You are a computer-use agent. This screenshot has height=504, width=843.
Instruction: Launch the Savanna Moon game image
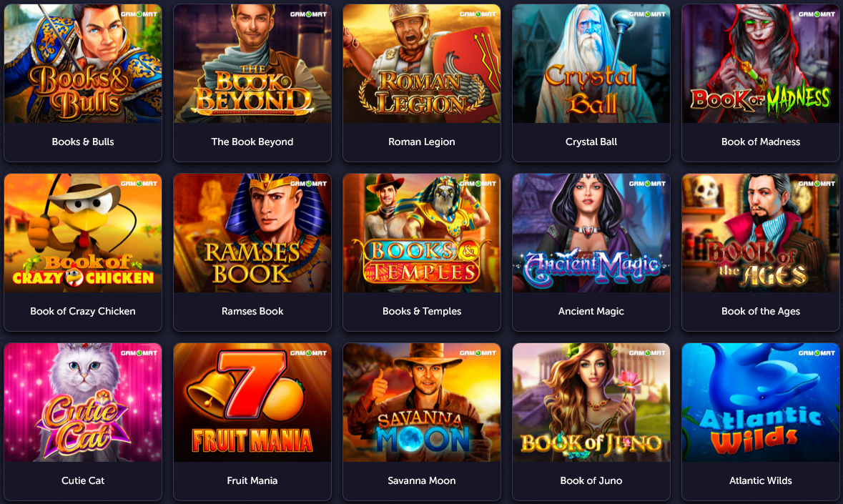click(422, 402)
